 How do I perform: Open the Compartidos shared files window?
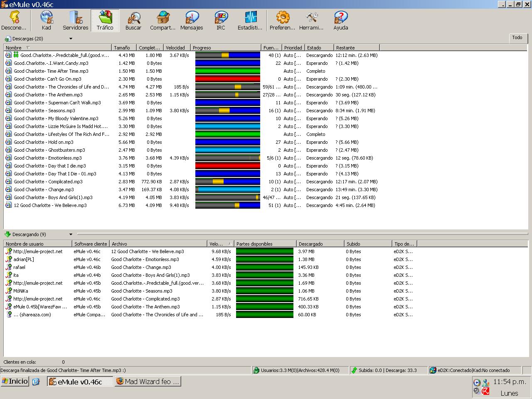pyautogui.click(x=163, y=20)
